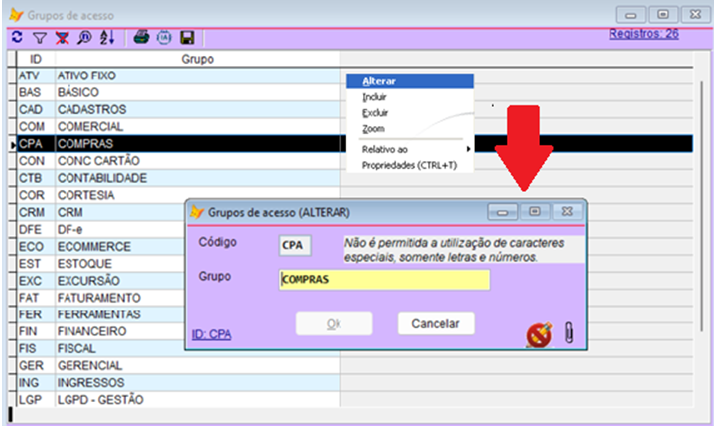Screen dimensions: 714x426
Task: Click the refresh icon in the toolbar
Action: pyautogui.click(x=18, y=37)
